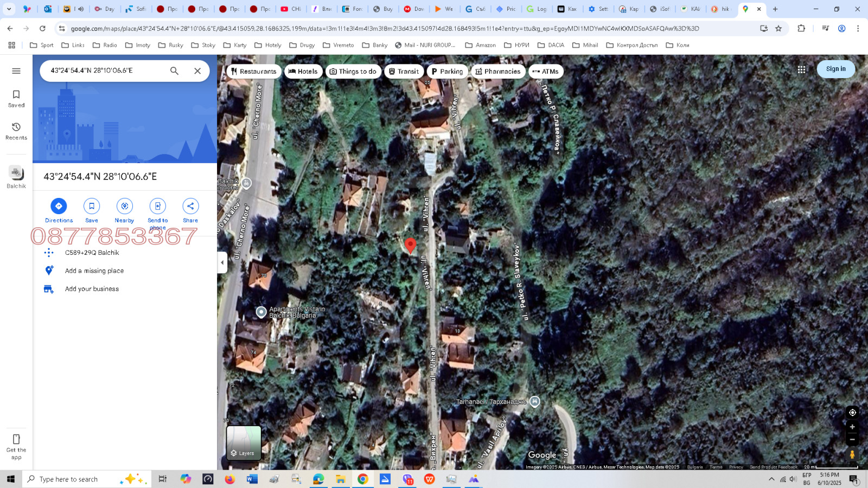Open the Google apps grid icon

click(801, 69)
